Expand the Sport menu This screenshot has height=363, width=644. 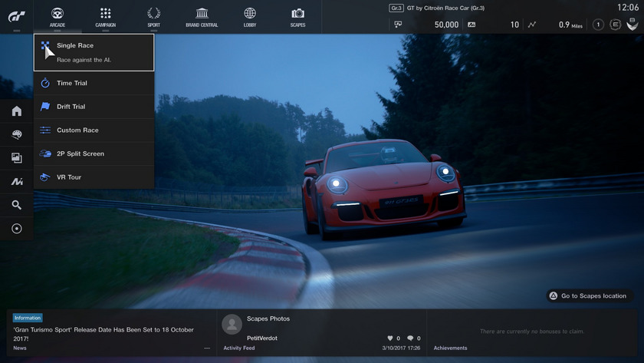click(153, 17)
